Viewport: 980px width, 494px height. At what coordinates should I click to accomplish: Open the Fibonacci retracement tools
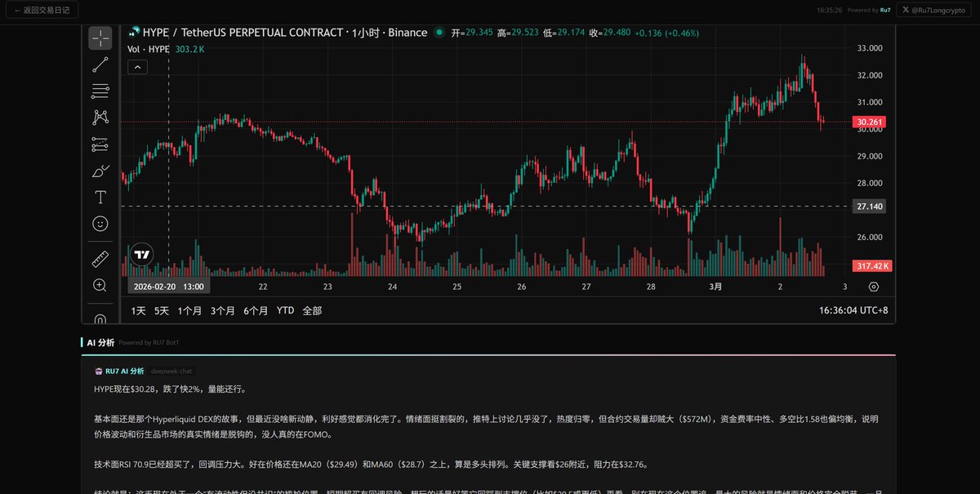(100, 91)
